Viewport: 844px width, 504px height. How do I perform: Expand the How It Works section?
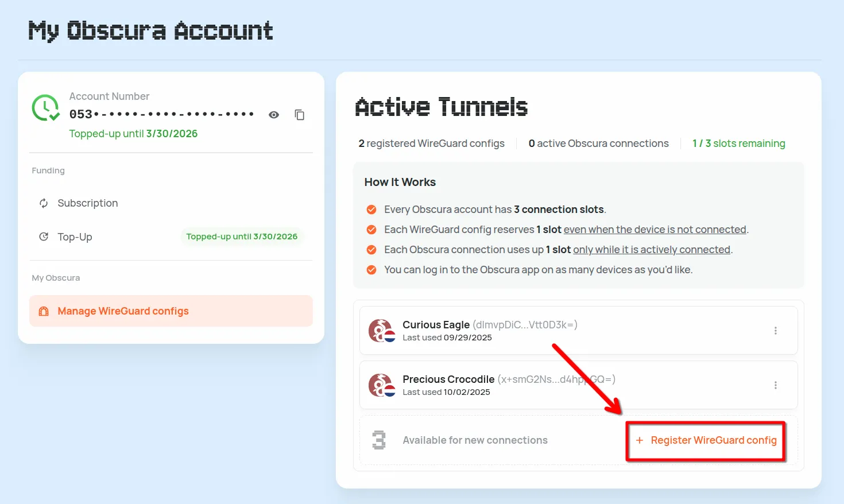pos(400,181)
